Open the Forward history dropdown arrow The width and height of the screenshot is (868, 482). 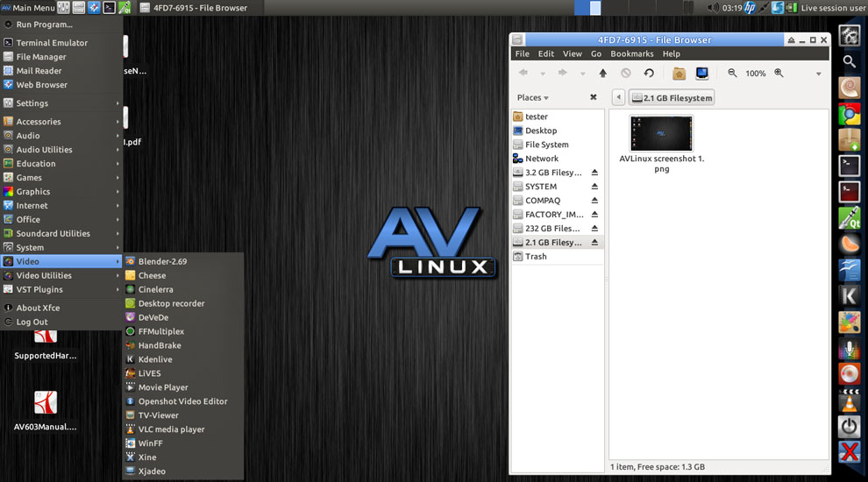pos(582,74)
